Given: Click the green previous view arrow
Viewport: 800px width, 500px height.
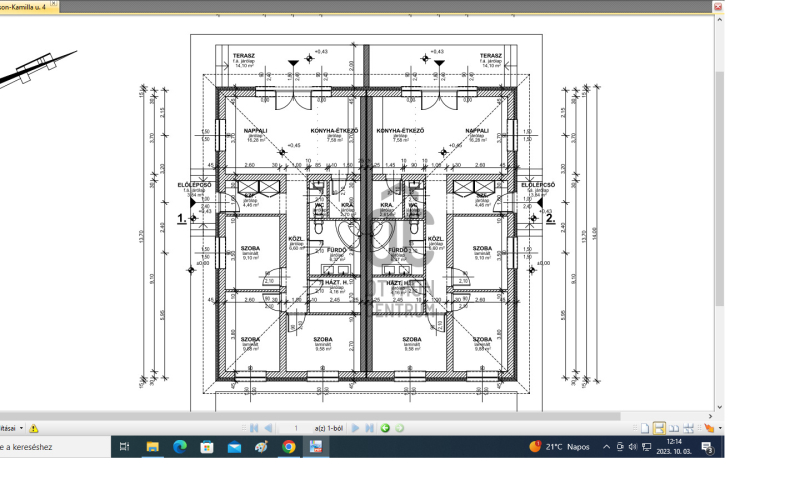Looking at the screenshot, I should point(385,428).
